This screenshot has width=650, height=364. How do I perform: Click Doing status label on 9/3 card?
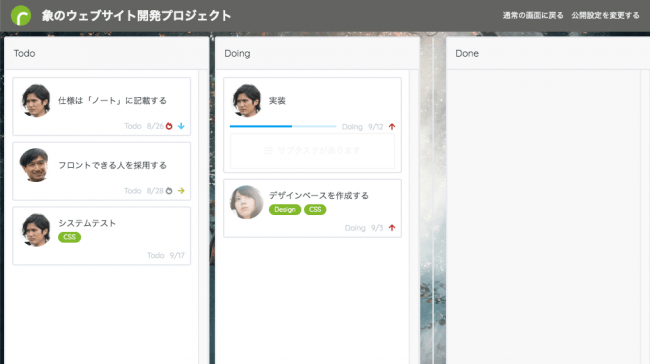click(x=355, y=228)
